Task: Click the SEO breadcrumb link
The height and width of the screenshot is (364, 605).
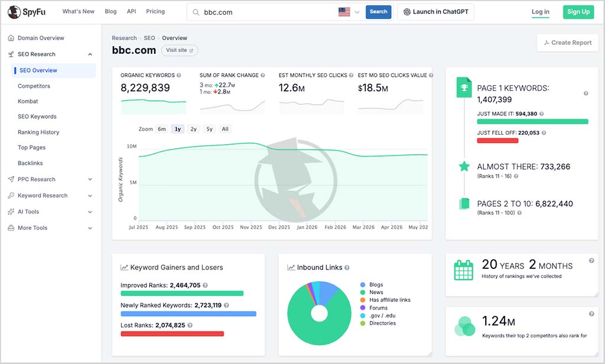Action: coord(149,38)
